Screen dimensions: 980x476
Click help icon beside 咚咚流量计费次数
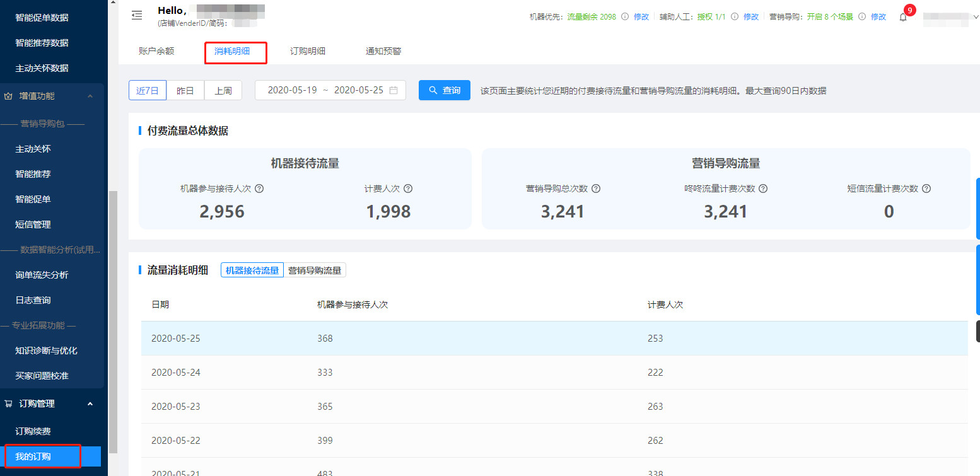763,189
